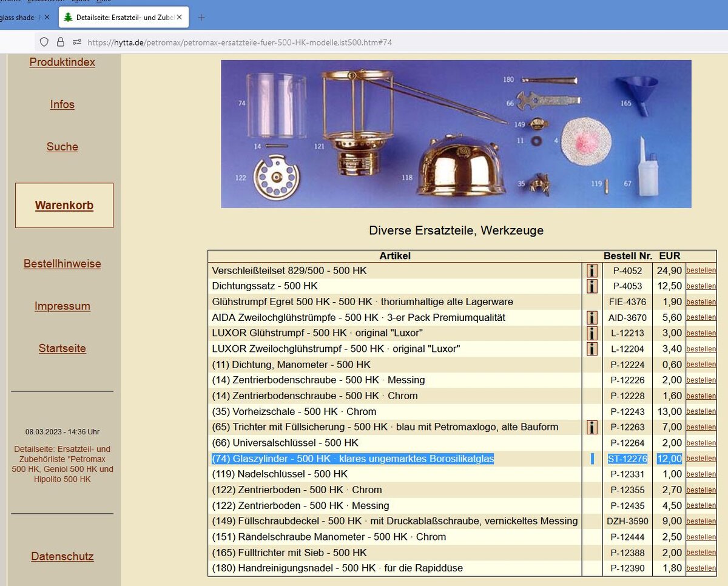The image size is (728, 586).
Task: Open info icon for Dichtungssatz row
Action: pos(592,286)
